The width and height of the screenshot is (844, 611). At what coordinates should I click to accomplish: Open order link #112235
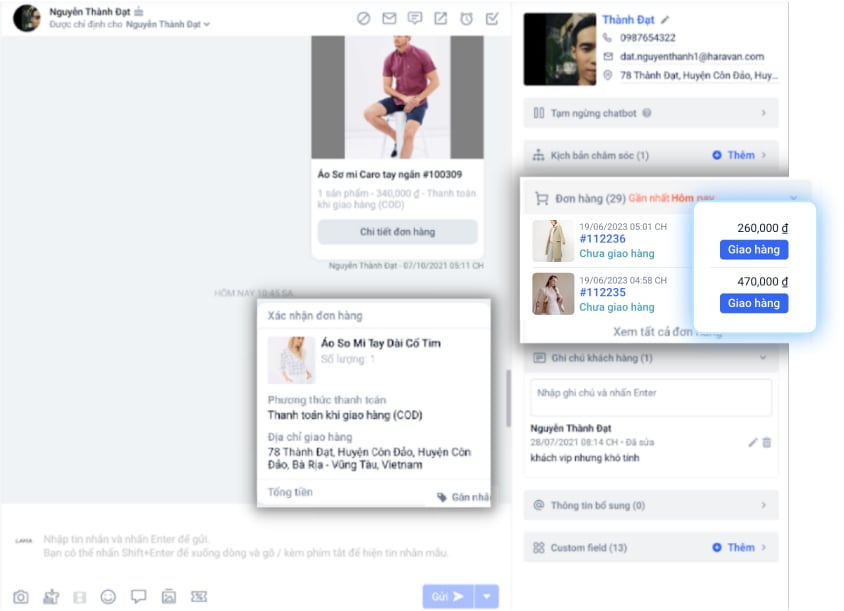[602, 292]
